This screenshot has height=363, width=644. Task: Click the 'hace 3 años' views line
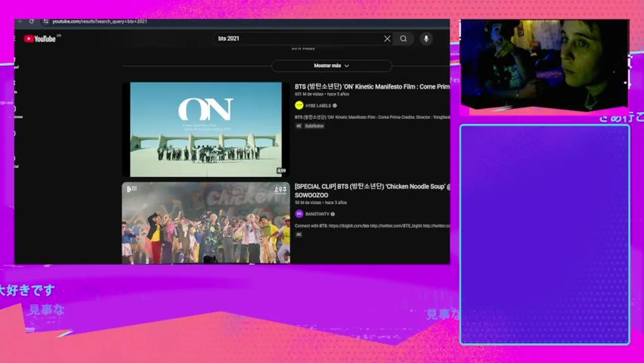320,203
